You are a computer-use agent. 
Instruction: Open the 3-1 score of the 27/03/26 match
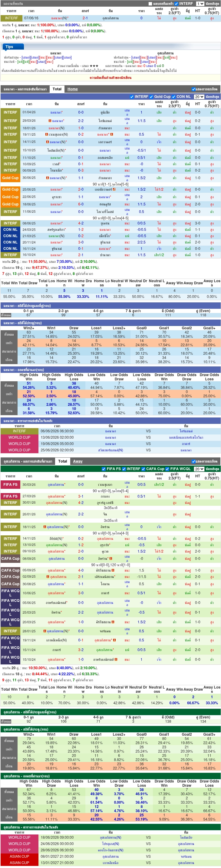pyautogui.click(x=81, y=496)
